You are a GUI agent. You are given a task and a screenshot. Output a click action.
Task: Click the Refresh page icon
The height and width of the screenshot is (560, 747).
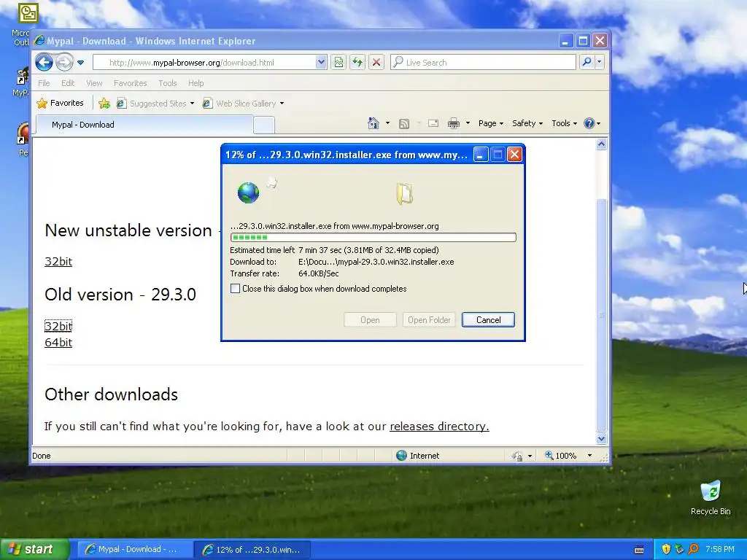coord(357,63)
